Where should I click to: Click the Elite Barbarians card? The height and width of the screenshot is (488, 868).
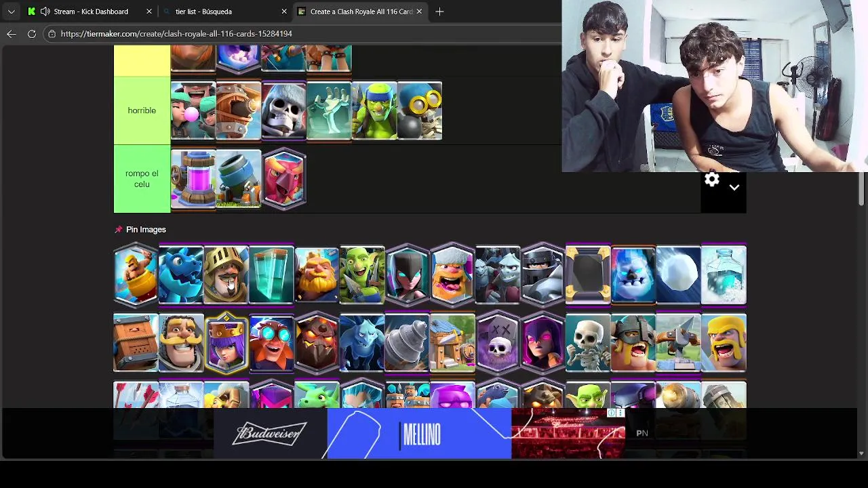point(633,343)
